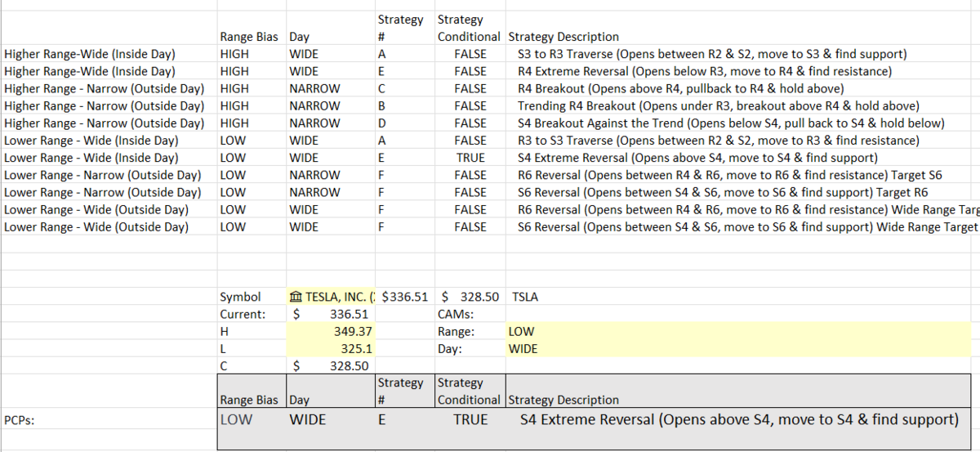Screen dimensions: 980x452
Task: Select the $328.50 price cell beside TSLA
Action: click(470, 298)
